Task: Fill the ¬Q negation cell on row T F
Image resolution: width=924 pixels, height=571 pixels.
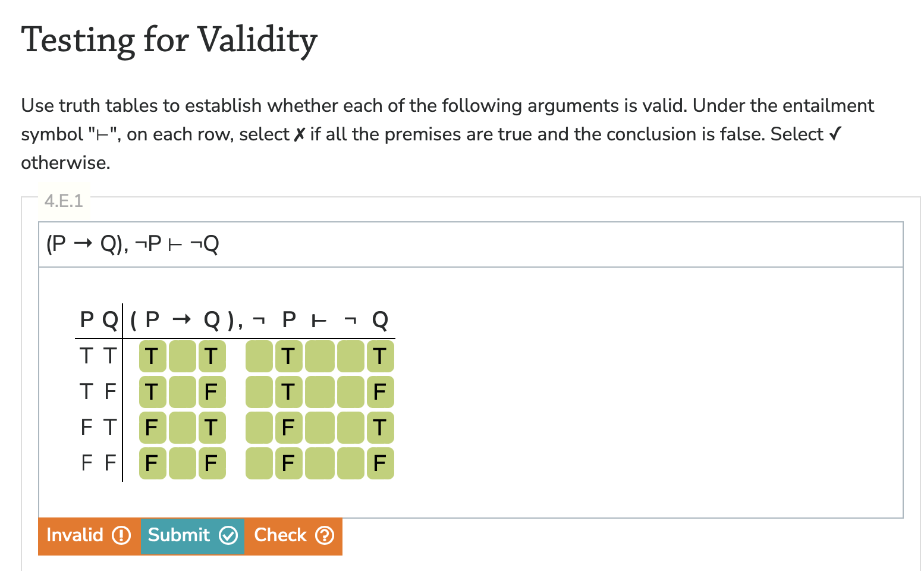Action: 349,392
